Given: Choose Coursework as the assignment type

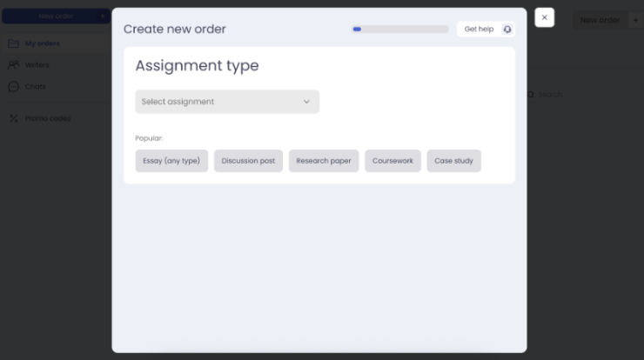Looking at the screenshot, I should (x=392, y=161).
